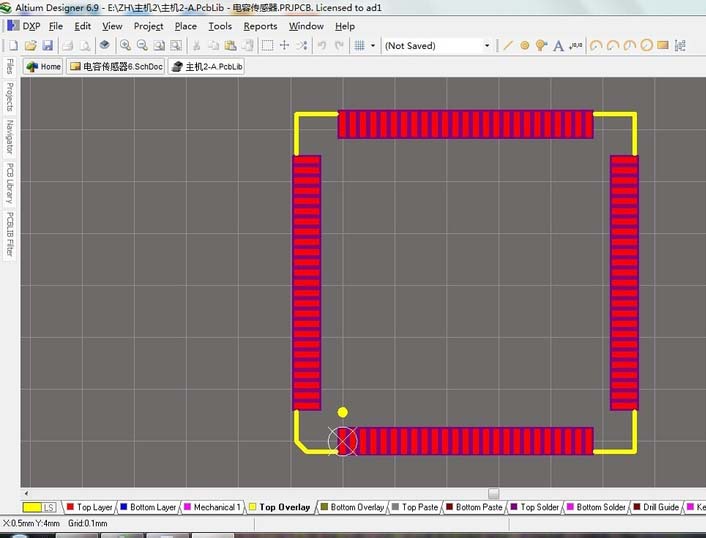Click the Save file toolbar icon
The width and height of the screenshot is (706, 538).
coord(47,45)
